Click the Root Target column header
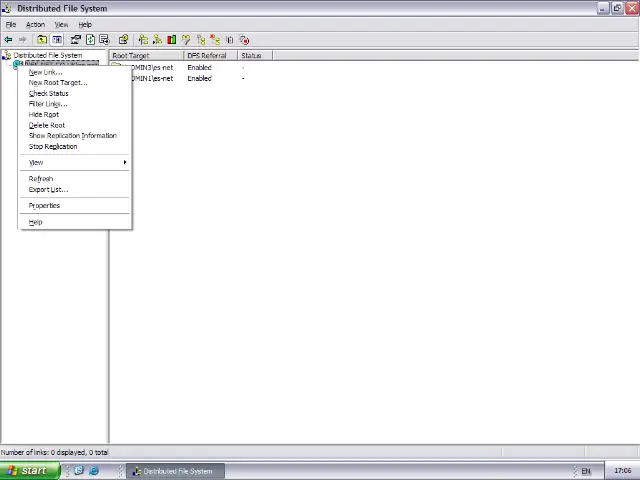Screen dimensions: 640x480 (x=147, y=56)
